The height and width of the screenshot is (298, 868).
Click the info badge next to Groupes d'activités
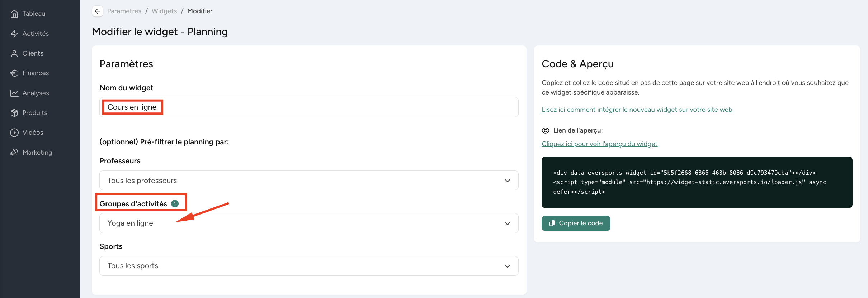click(x=175, y=204)
